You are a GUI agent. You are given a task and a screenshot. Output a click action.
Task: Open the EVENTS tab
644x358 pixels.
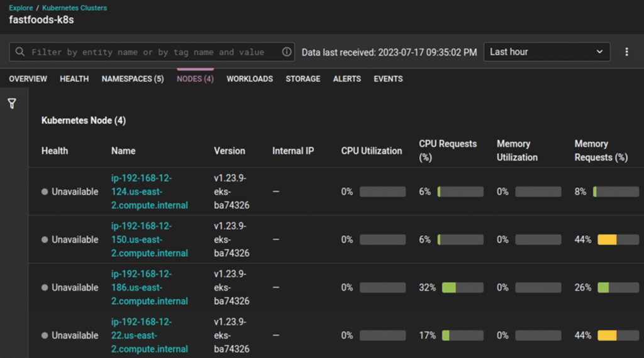pyautogui.click(x=388, y=79)
